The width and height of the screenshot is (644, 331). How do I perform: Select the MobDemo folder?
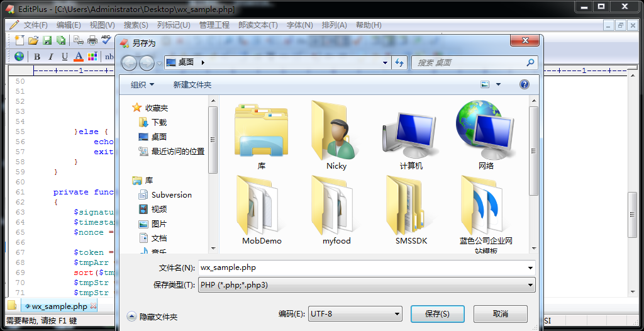pos(262,211)
